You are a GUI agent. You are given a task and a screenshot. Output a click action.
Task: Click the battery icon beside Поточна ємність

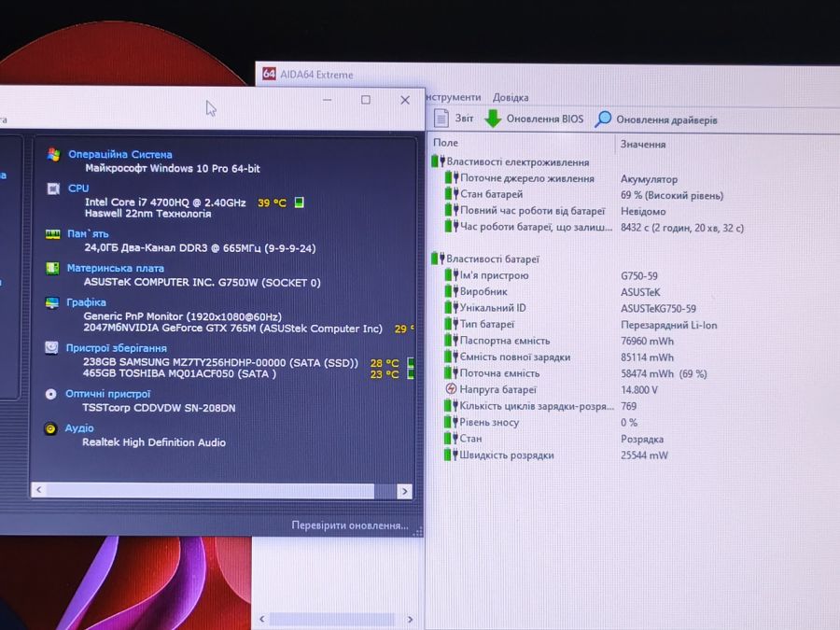(452, 372)
